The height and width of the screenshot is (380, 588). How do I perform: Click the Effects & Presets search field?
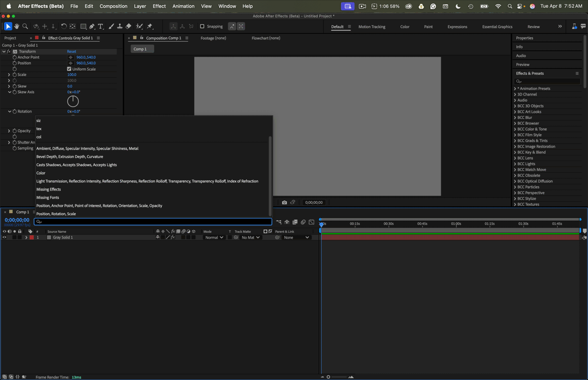click(x=547, y=82)
